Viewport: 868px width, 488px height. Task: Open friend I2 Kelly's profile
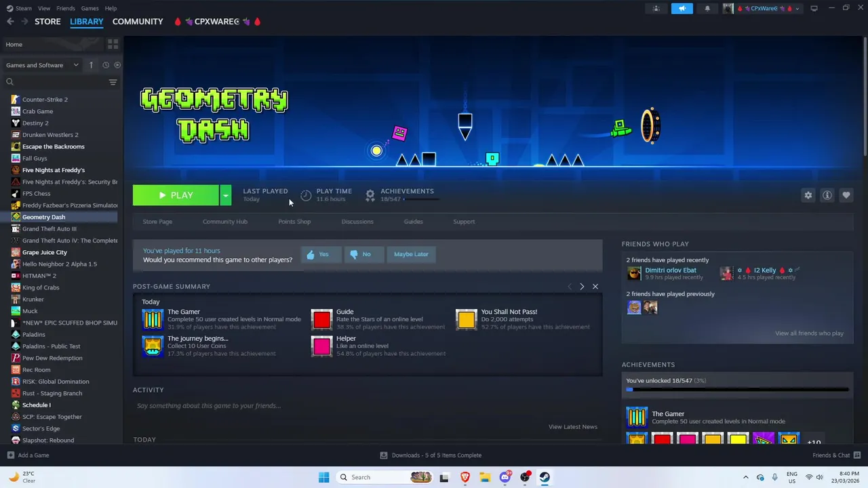pos(765,270)
